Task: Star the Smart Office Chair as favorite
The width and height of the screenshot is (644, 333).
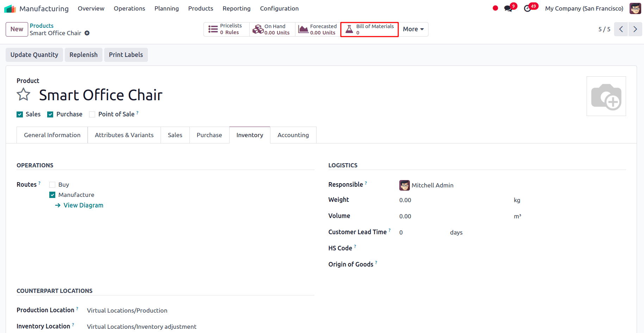Action: 23,94
